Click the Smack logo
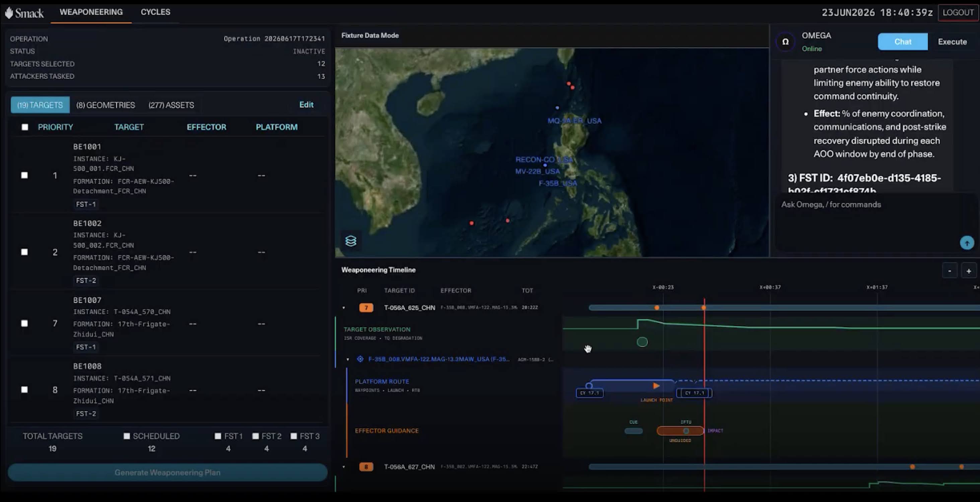The height and width of the screenshot is (502, 980). (24, 13)
